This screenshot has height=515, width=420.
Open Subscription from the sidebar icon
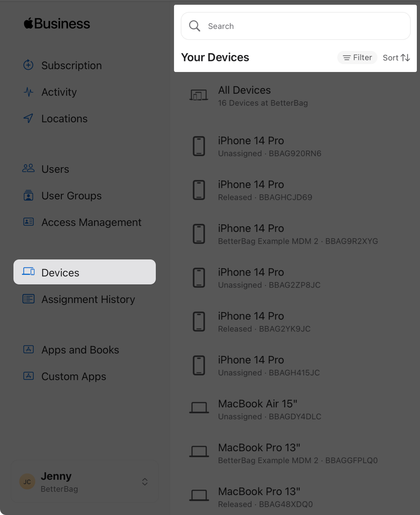[28, 65]
